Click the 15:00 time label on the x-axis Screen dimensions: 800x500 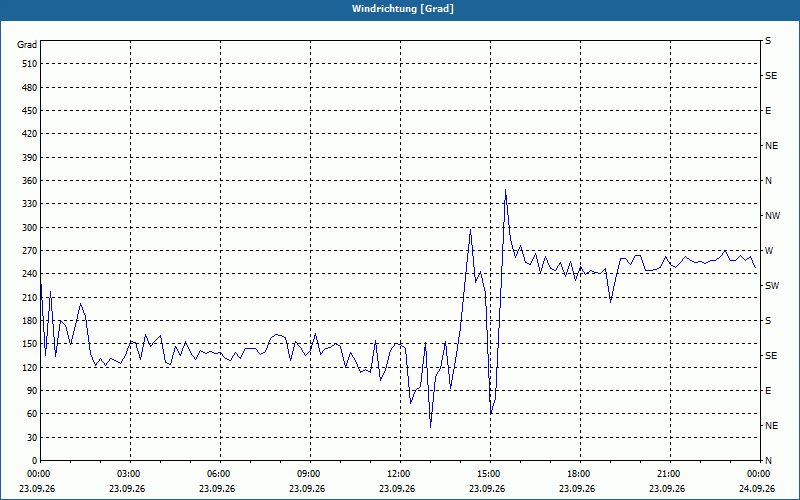(x=490, y=474)
